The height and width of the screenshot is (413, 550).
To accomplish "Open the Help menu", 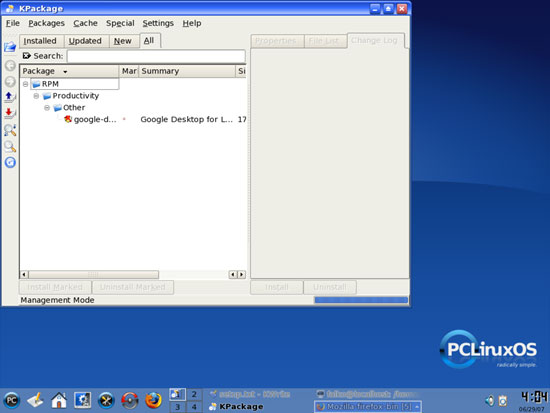I will (192, 23).
